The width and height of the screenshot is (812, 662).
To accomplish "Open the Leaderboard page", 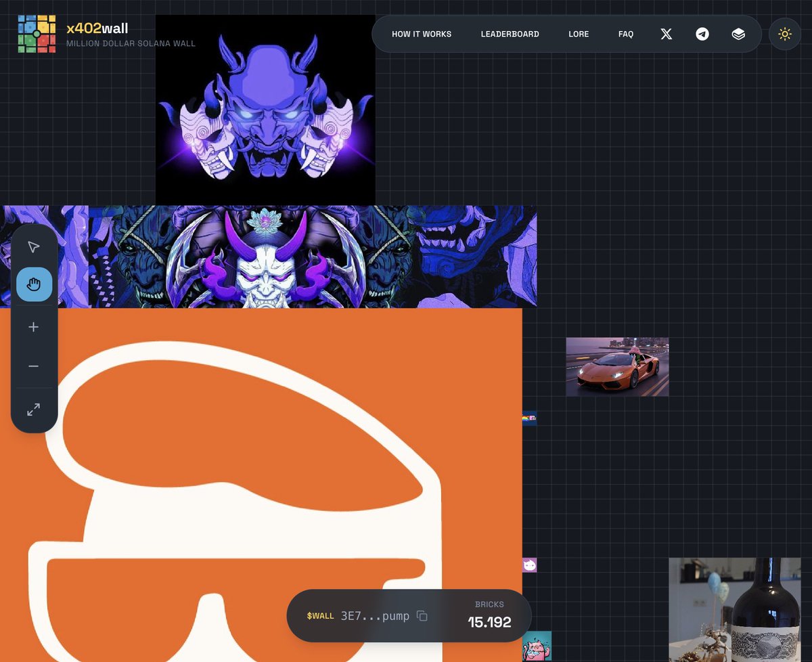I will coord(510,34).
